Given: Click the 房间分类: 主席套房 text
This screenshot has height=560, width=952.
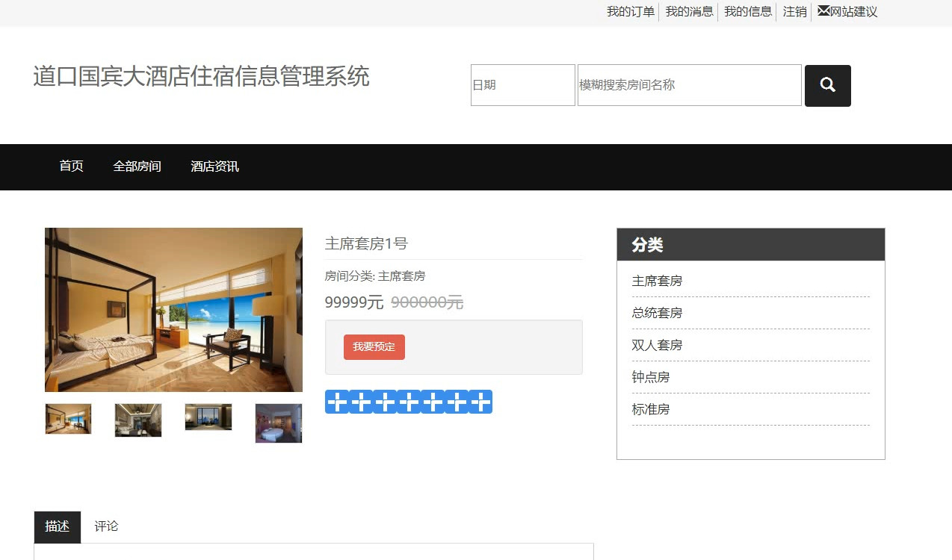Looking at the screenshot, I should click(375, 276).
